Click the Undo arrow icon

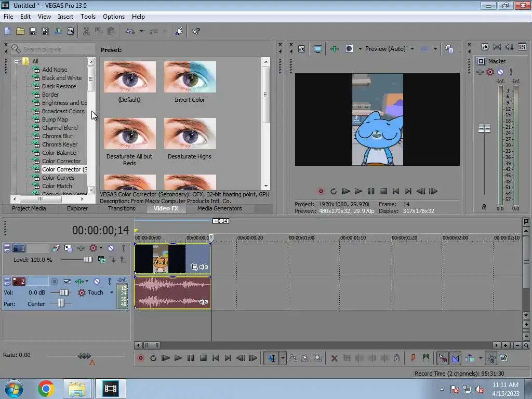pyautogui.click(x=130, y=31)
